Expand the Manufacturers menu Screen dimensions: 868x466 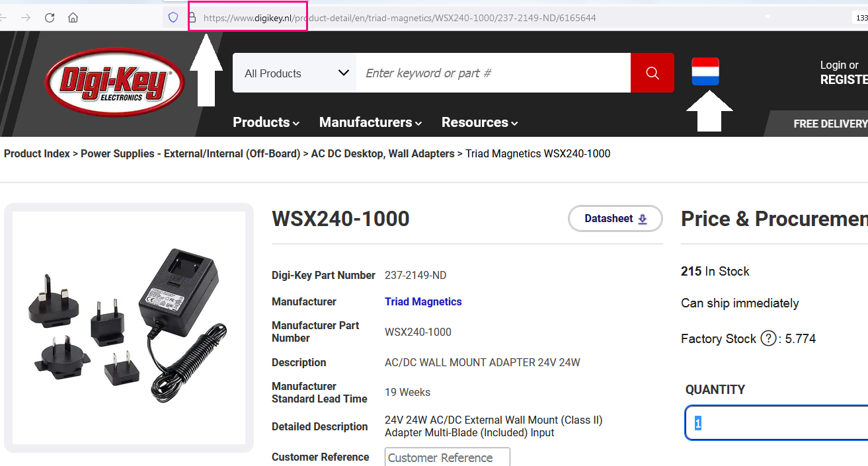coord(371,122)
